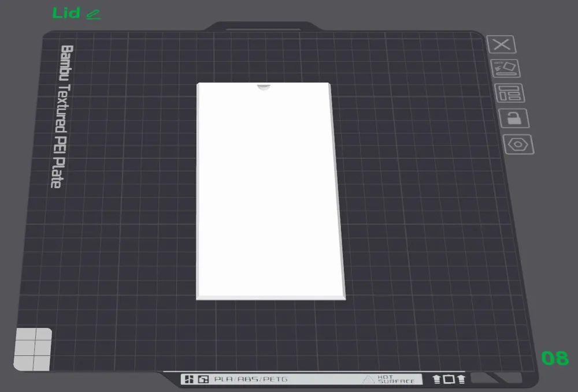Click the first square symbol beside PLA/ABS/PETG

tap(189, 379)
